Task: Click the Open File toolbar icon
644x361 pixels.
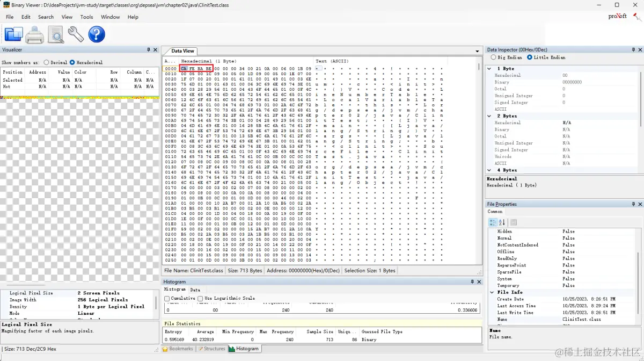Action: coord(14,34)
